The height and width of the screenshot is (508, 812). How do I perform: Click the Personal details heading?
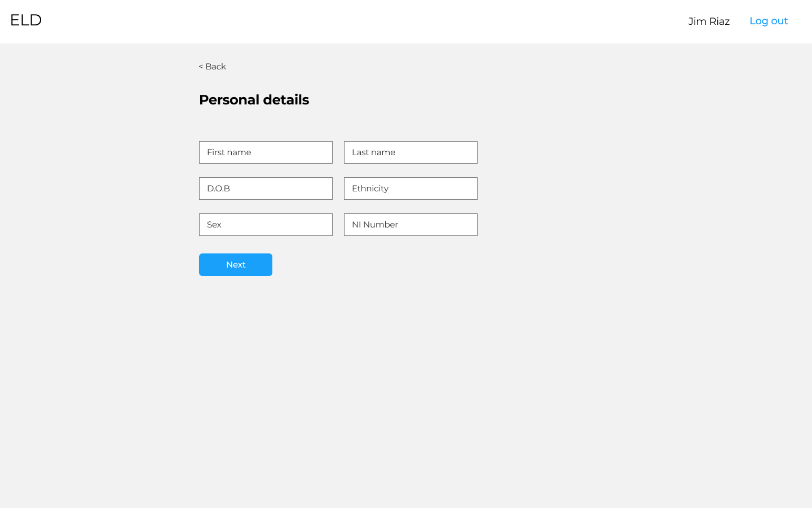(x=254, y=100)
